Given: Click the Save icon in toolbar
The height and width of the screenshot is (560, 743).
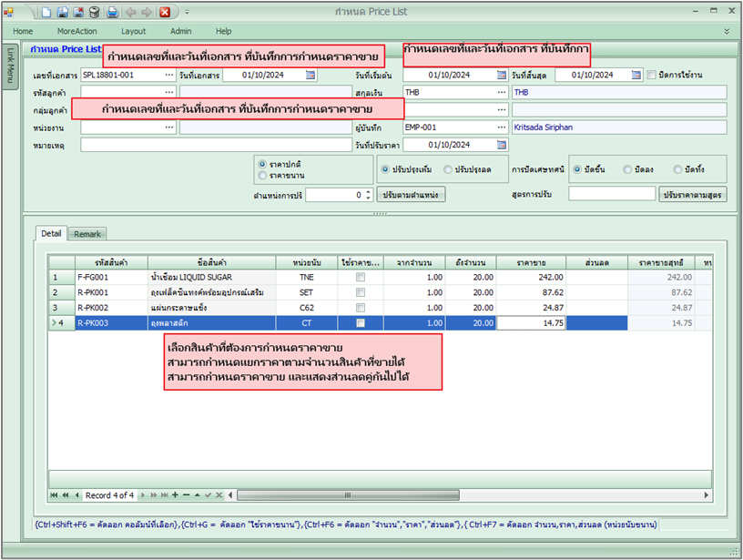Looking at the screenshot, I should click(63, 12).
